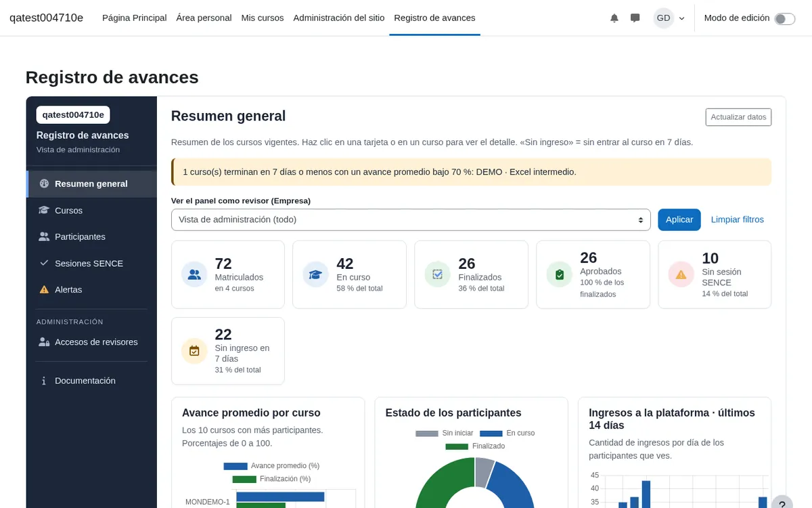Toggle the blue En curso legend swatch
Screen dimensions: 812x508
click(x=491, y=433)
